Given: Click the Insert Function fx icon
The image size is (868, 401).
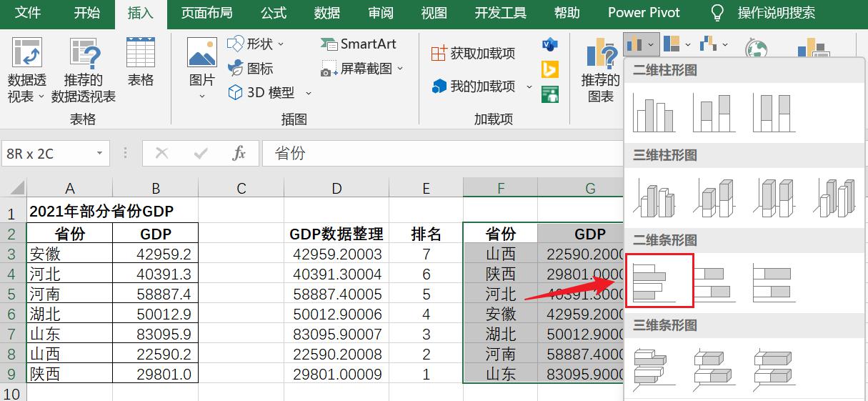Looking at the screenshot, I should tap(239, 153).
